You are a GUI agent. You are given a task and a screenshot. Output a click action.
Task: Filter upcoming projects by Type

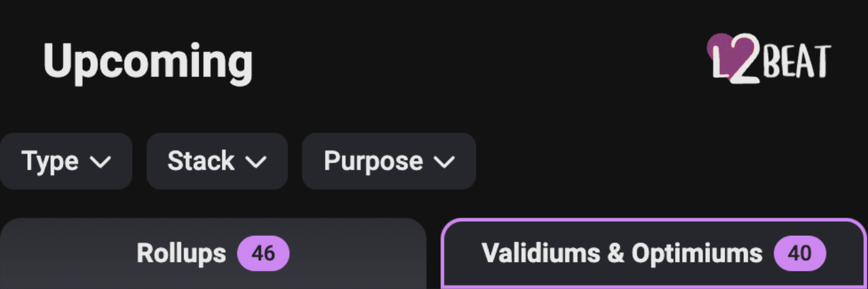pos(66,161)
